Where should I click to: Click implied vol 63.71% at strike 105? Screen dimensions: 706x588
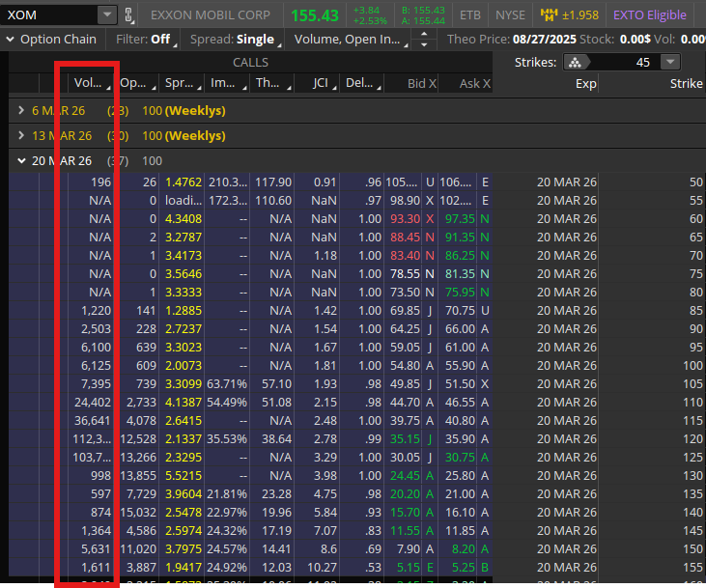point(227,384)
